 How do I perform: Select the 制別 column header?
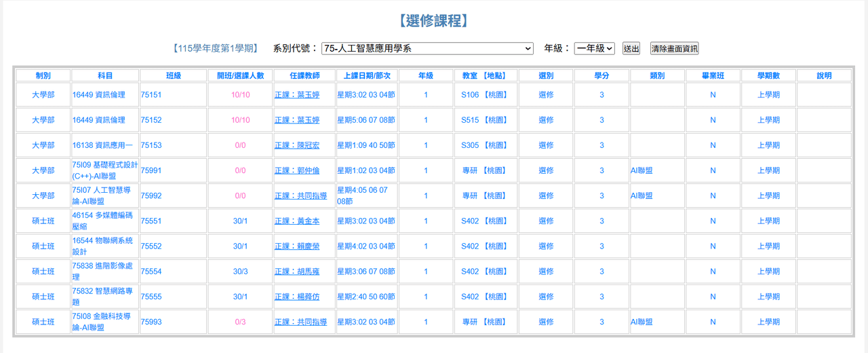(43, 75)
